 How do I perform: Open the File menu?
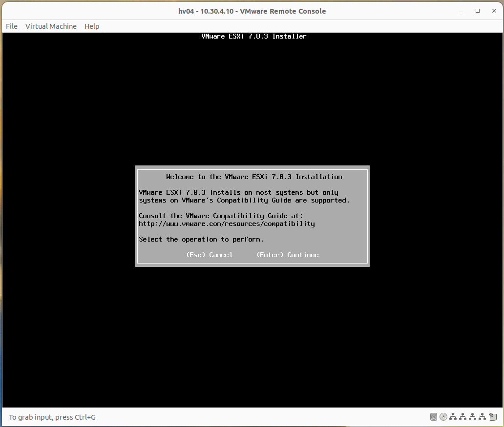[x=11, y=26]
